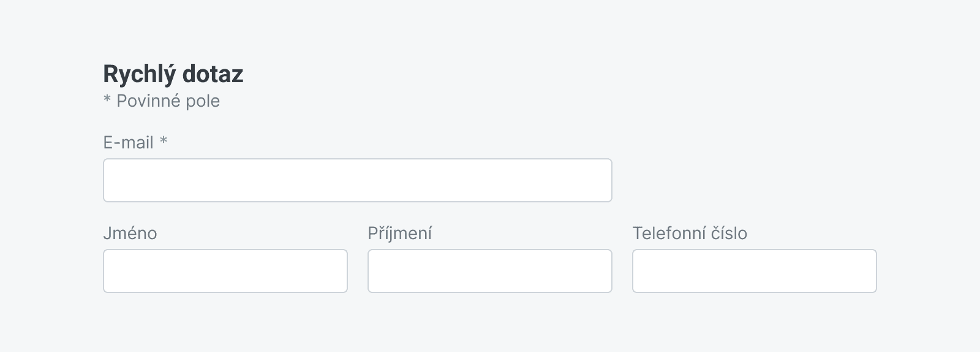This screenshot has width=980, height=352.
Task: Click the word "dotaz" in the title
Action: pyautogui.click(x=213, y=74)
